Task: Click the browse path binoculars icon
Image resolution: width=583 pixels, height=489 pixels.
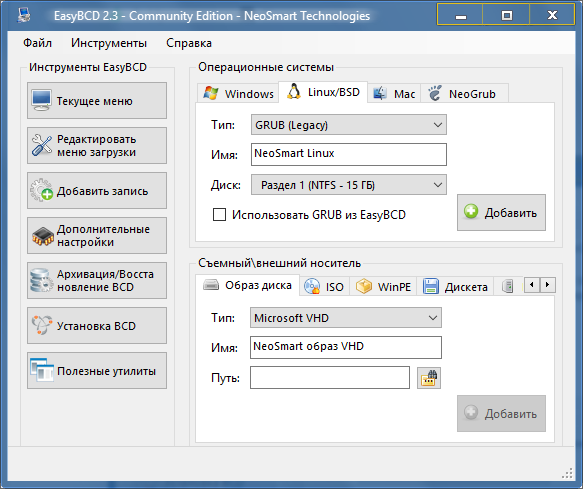Action: coord(429,378)
